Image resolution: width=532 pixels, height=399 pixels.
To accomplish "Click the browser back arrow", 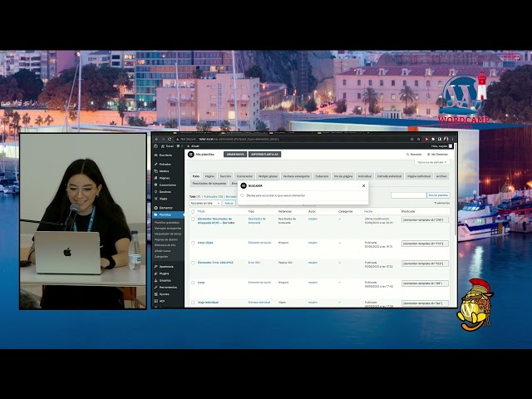I will pyautogui.click(x=156, y=139).
